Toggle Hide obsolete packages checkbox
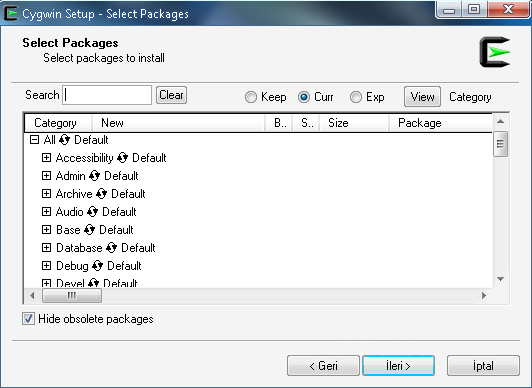 click(x=28, y=319)
